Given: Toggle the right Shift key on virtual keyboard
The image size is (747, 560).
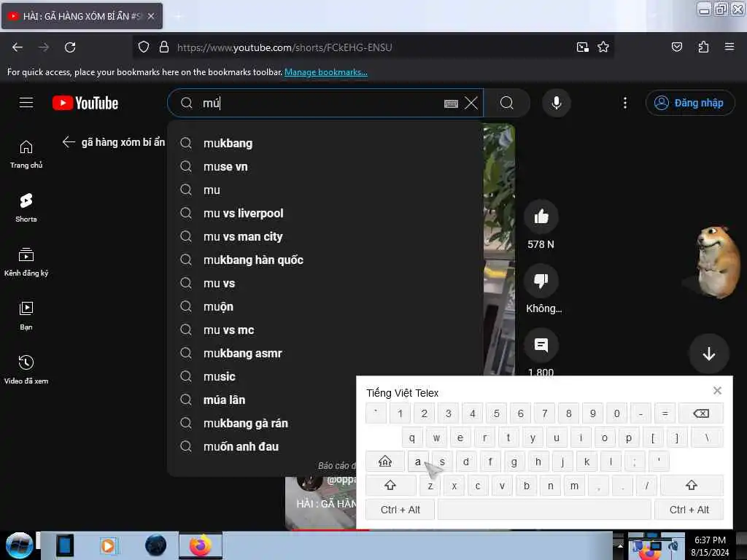Looking at the screenshot, I should 692,485.
